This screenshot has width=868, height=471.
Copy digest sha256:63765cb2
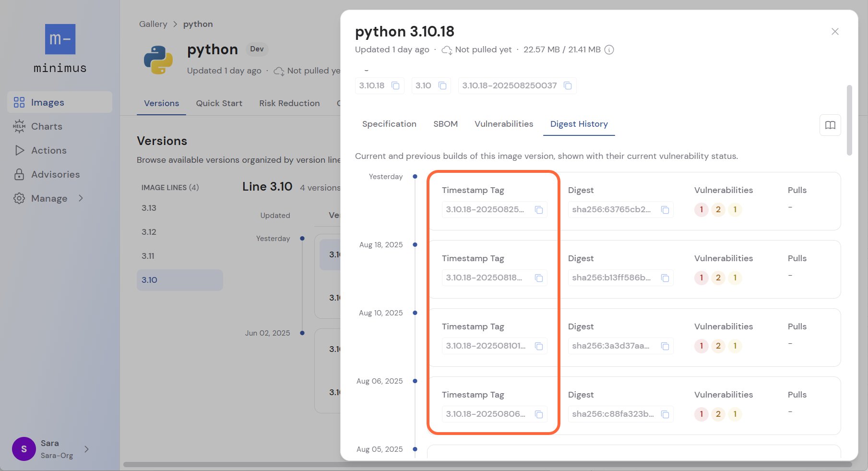[665, 210]
